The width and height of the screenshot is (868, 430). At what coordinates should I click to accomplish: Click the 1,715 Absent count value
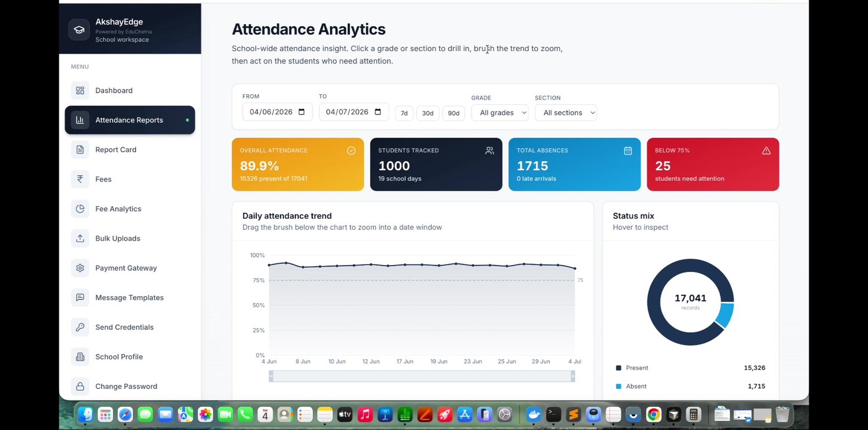point(756,386)
